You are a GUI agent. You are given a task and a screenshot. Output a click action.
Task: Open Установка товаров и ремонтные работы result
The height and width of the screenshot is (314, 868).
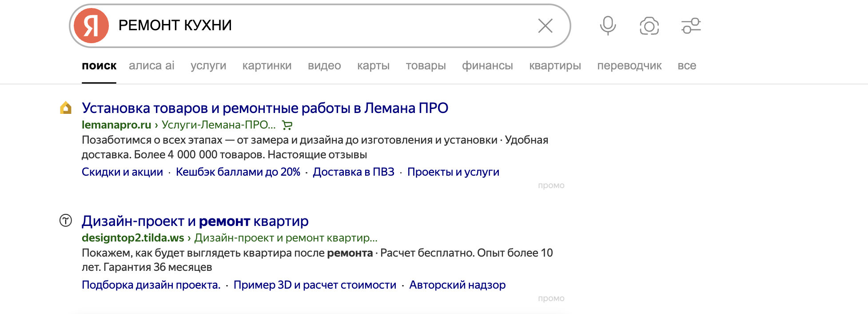(x=265, y=108)
